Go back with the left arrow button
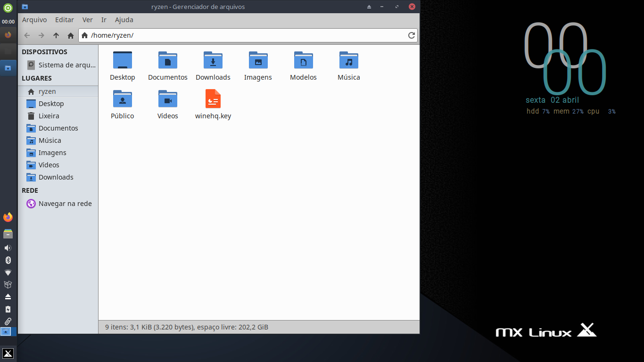The image size is (644, 362). coord(27,35)
